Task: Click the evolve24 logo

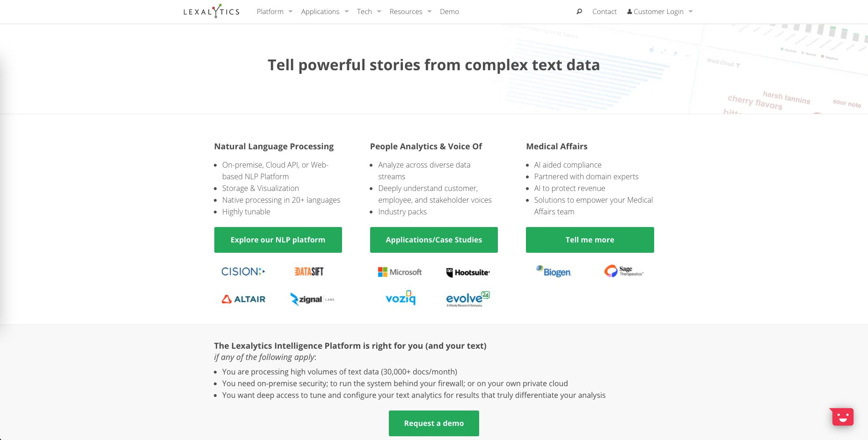Action: tap(468, 299)
